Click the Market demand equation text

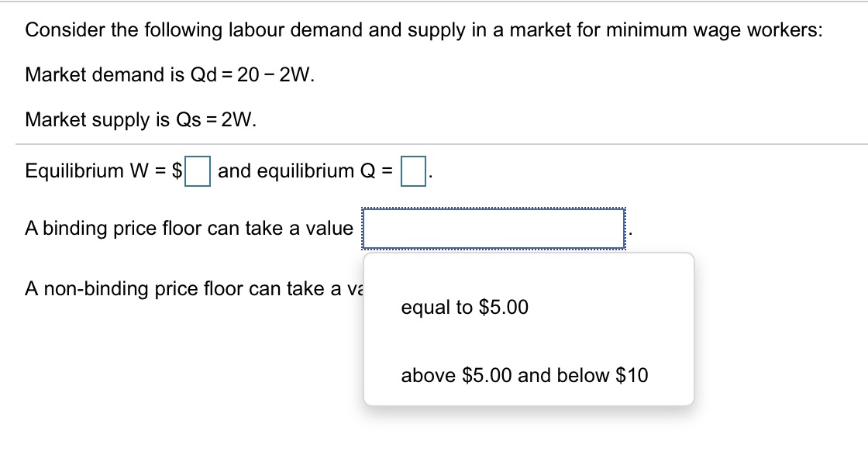tap(169, 75)
